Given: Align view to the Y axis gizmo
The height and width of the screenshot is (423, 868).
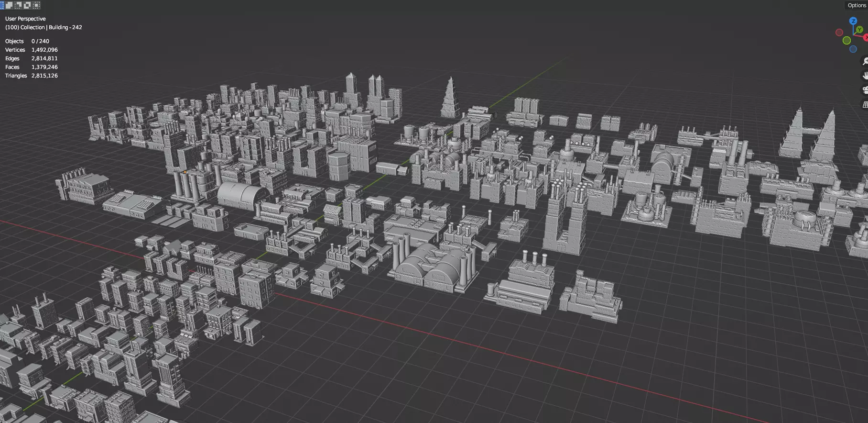Looking at the screenshot, I should pyautogui.click(x=859, y=30).
